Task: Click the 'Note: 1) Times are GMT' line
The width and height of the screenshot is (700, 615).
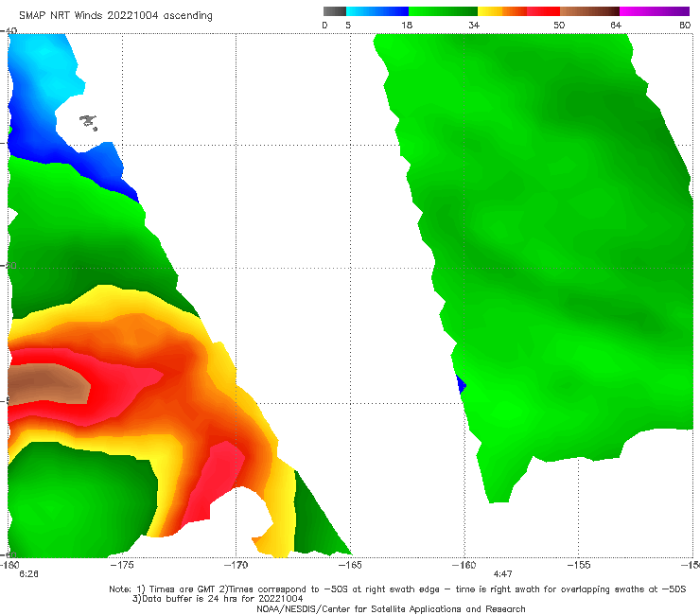Action: [x=397, y=589]
